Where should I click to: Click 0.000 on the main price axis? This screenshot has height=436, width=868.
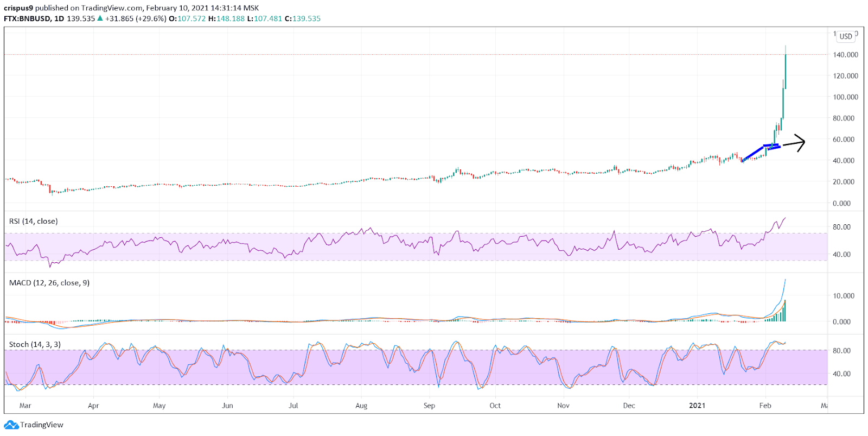pos(842,204)
